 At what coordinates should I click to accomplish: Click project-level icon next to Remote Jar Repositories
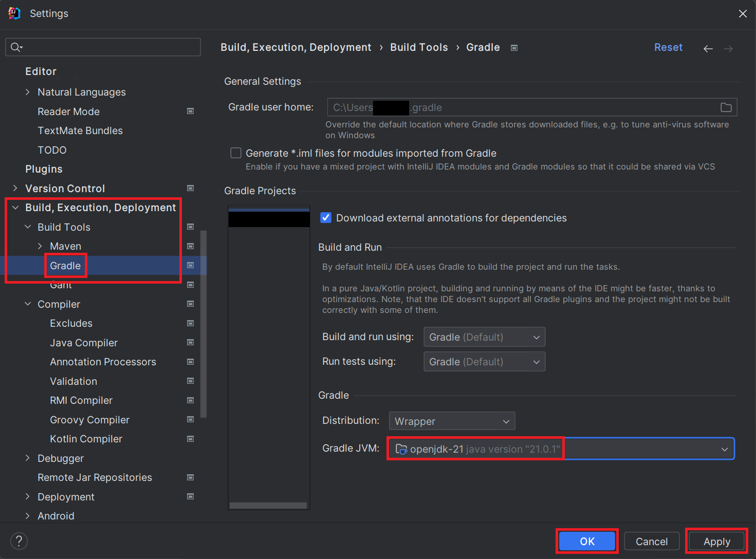(191, 477)
